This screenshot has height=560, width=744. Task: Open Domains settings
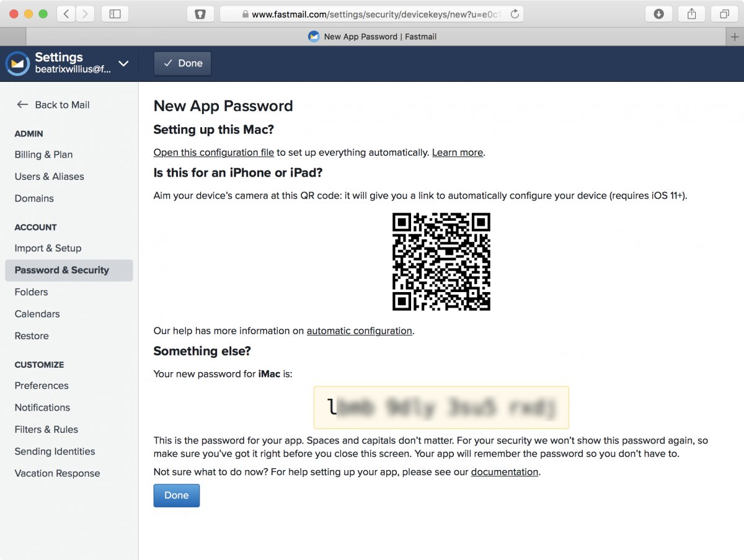(x=34, y=198)
